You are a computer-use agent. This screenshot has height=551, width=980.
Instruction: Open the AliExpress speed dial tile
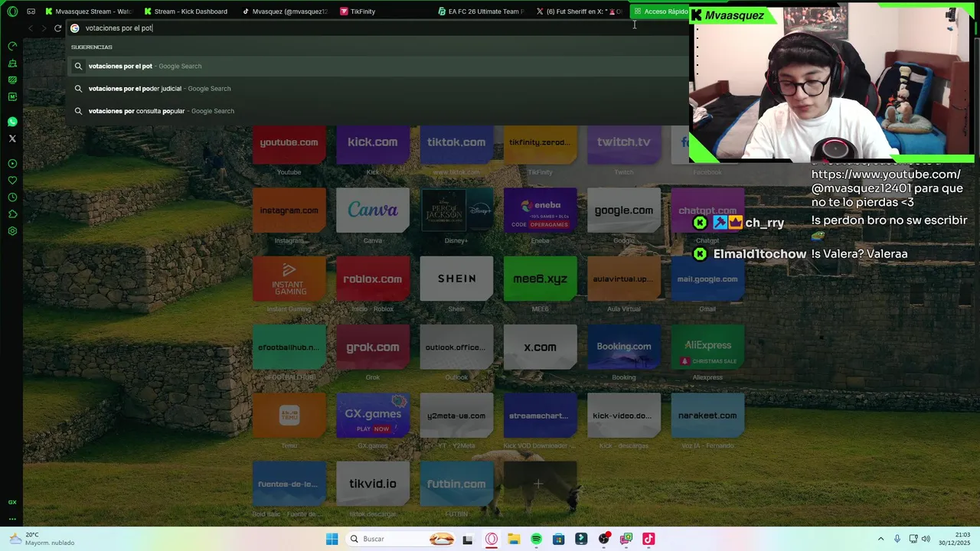(x=707, y=347)
